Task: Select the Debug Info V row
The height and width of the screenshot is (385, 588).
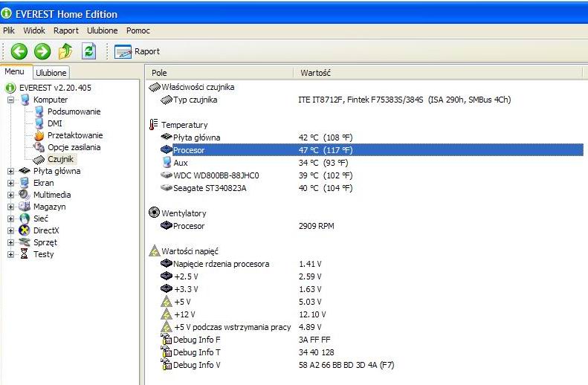Action: click(366, 365)
